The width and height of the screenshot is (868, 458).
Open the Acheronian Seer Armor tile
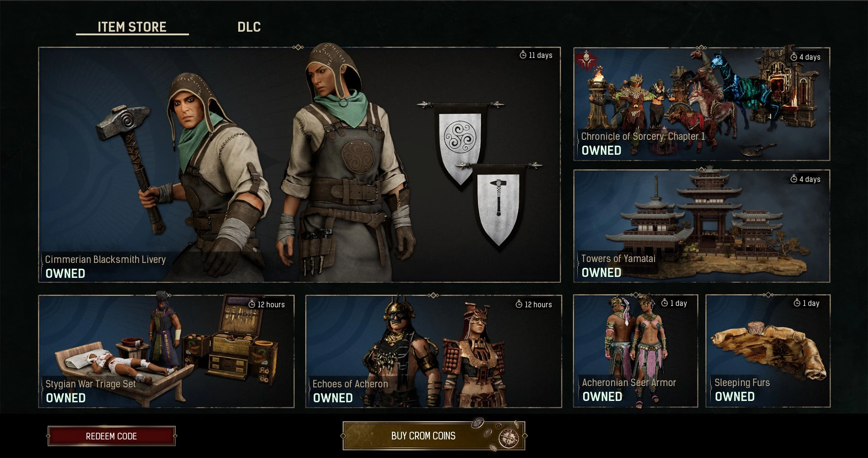636,351
